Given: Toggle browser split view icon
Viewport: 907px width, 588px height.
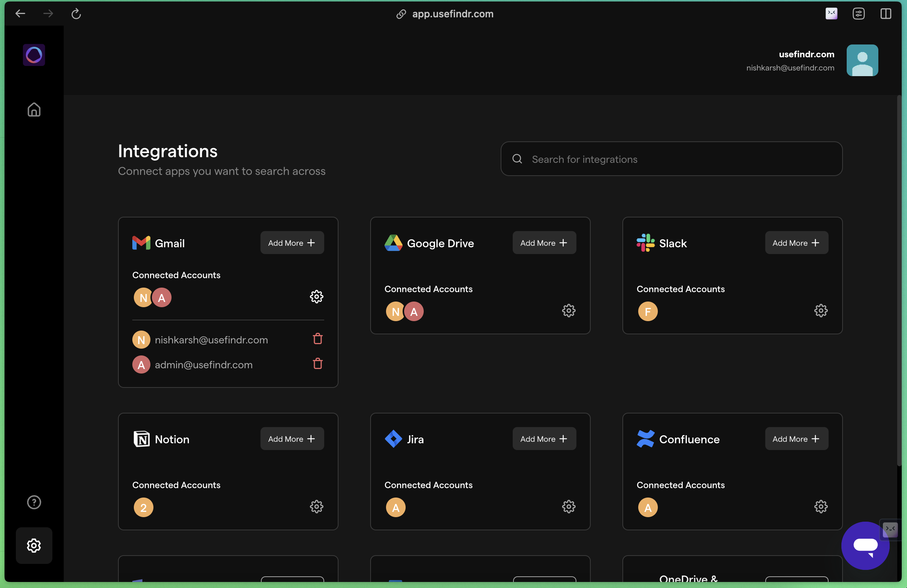Looking at the screenshot, I should pos(885,14).
